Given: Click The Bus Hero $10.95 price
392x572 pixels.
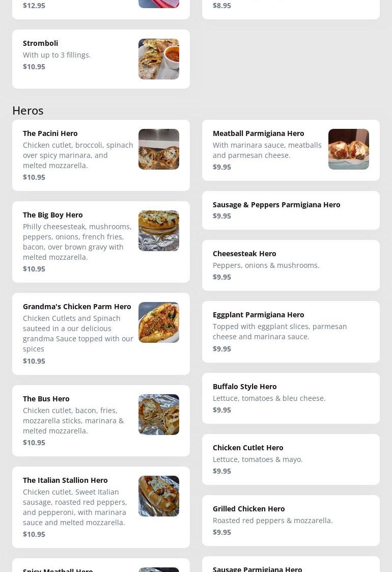Looking at the screenshot, I should click(34, 443).
